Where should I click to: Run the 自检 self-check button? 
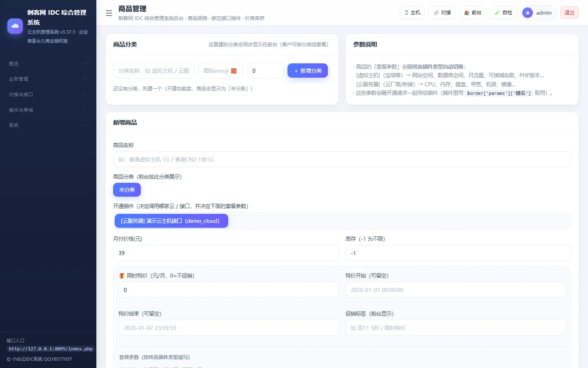point(503,13)
